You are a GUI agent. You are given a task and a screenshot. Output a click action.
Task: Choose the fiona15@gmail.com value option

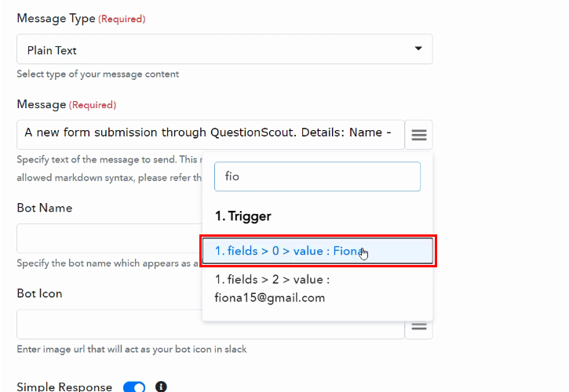pyautogui.click(x=318, y=289)
